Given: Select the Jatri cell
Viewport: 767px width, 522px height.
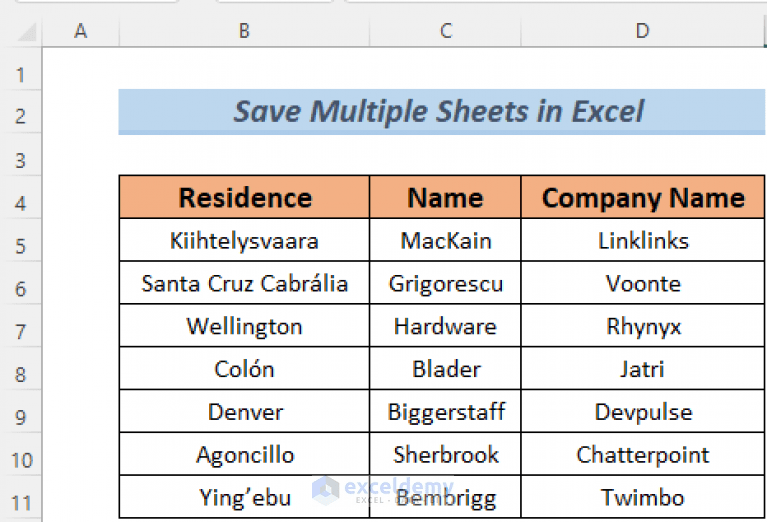Looking at the screenshot, I should point(643,368).
